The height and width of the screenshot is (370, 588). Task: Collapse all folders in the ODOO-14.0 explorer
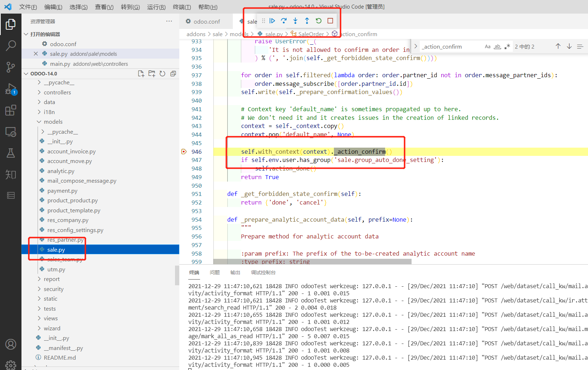173,73
